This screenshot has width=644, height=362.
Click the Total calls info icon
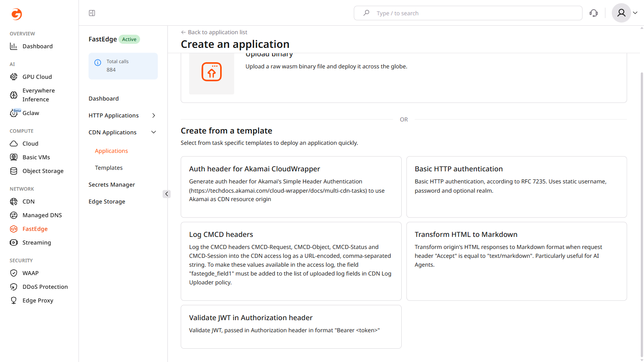[x=98, y=62]
